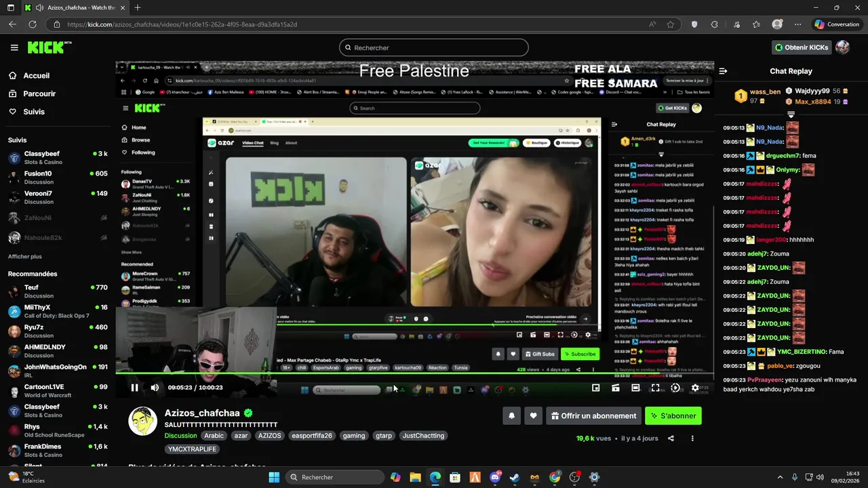Screen dimensions: 868x488
Task: Click Obtenir KICKs button
Action: [802, 47]
